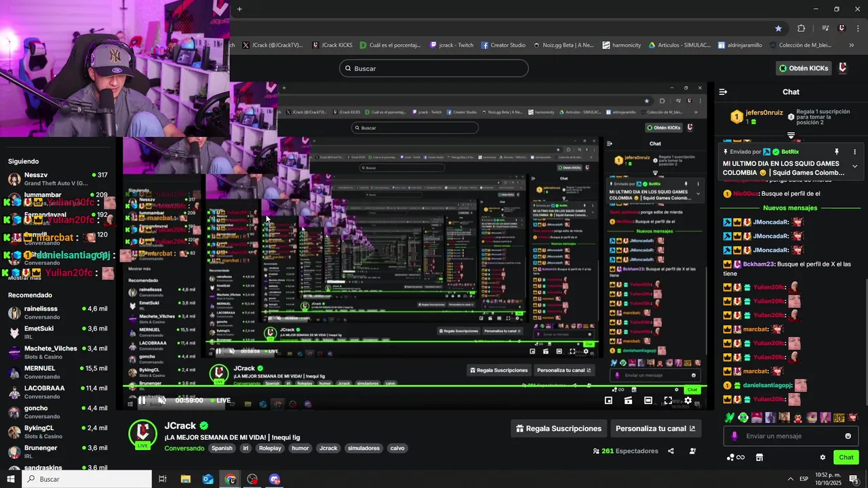This screenshot has width=868, height=488.
Task: Show more bookmarks chevron
Action: (852, 45)
